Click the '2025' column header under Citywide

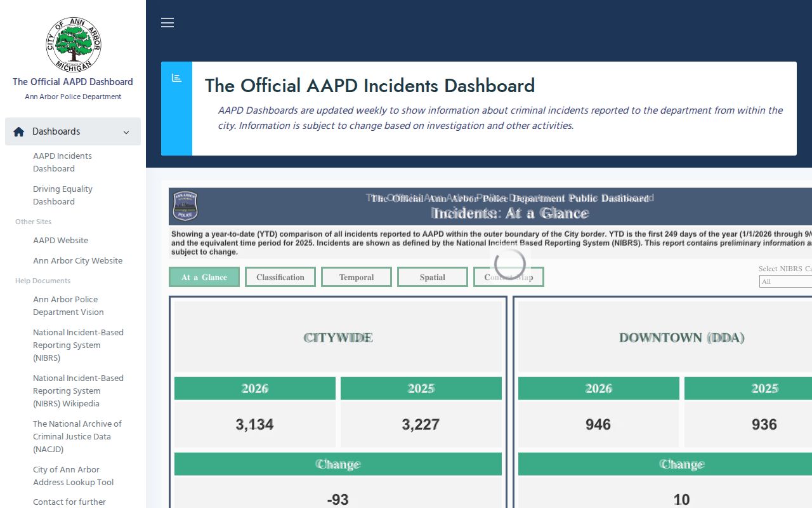pos(421,389)
